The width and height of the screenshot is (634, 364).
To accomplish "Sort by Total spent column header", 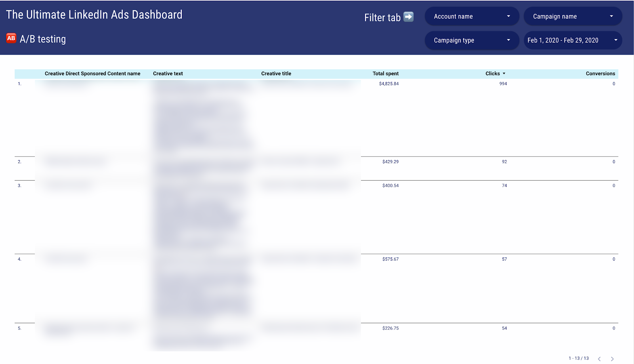I will (385, 74).
